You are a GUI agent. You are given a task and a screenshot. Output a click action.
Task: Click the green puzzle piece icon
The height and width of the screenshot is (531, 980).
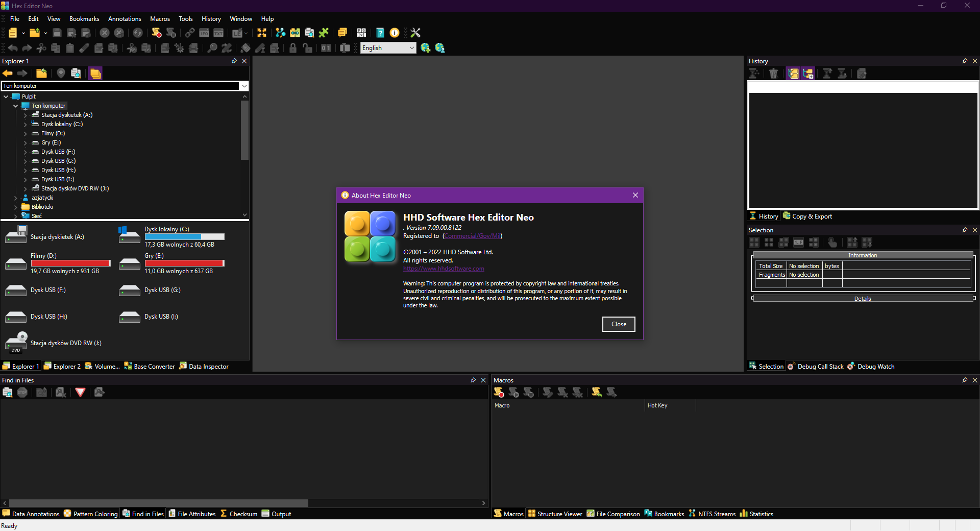tap(324, 33)
